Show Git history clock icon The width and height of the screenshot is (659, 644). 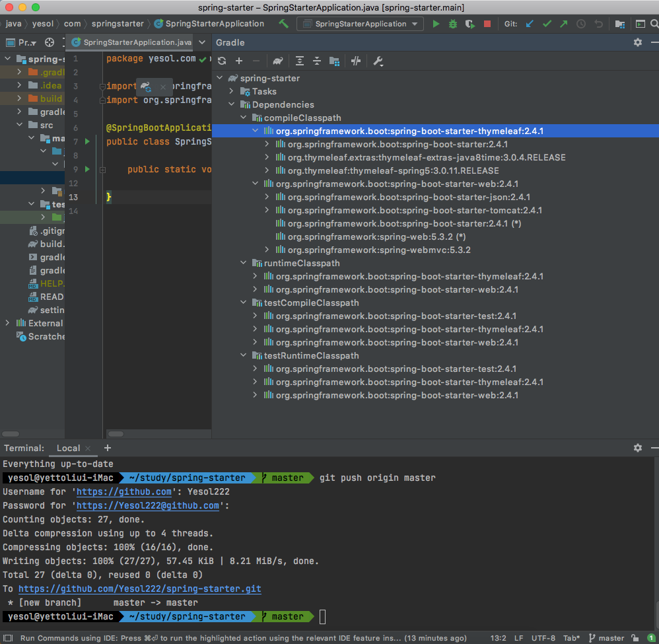pyautogui.click(x=581, y=24)
